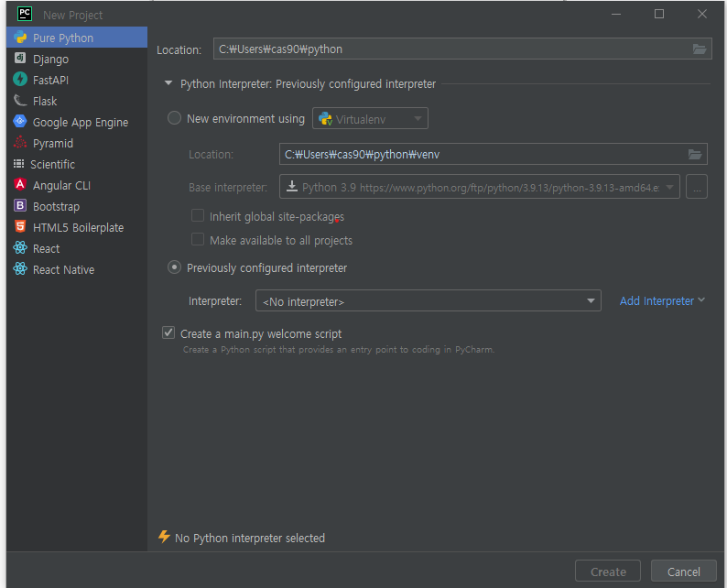Select React project type
The width and height of the screenshot is (727, 588).
77,248
